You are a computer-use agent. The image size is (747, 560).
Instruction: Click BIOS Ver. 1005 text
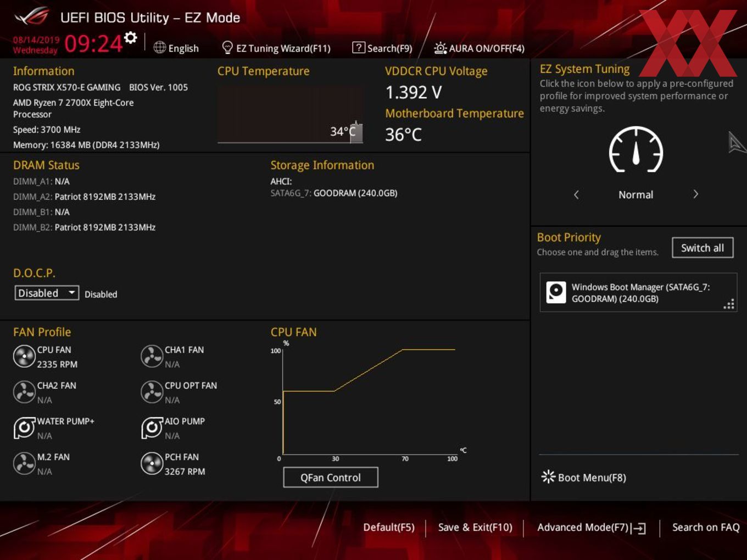[158, 87]
